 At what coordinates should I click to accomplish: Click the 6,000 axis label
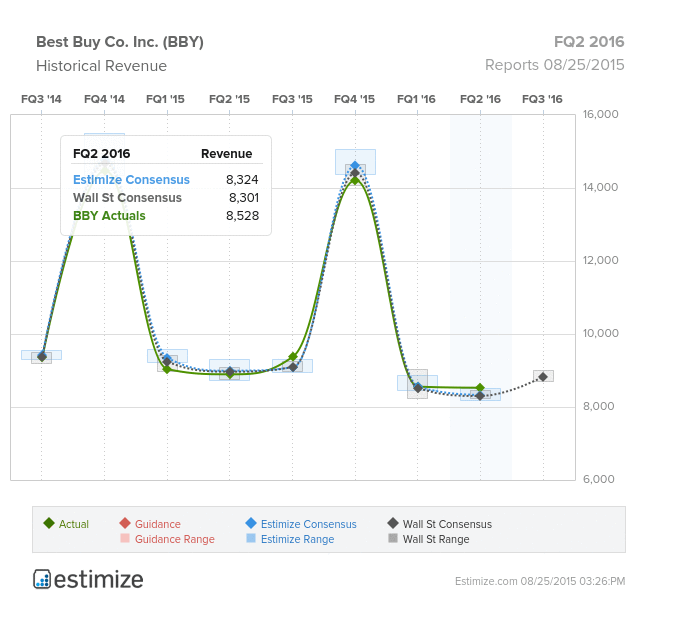pos(598,479)
